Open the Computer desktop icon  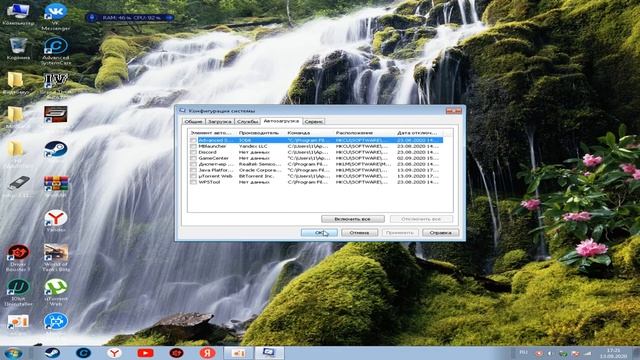tap(18, 13)
